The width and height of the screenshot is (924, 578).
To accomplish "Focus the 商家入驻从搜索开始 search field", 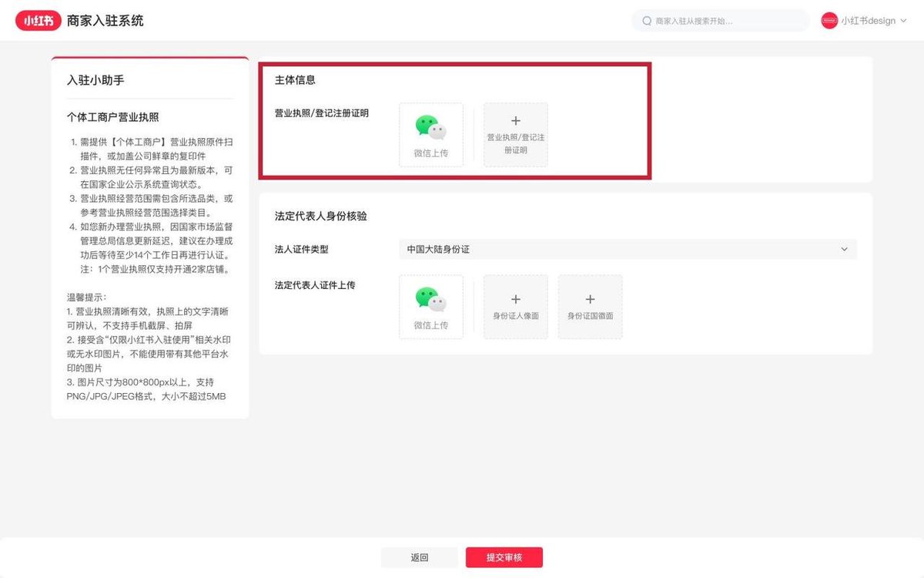I will point(720,21).
